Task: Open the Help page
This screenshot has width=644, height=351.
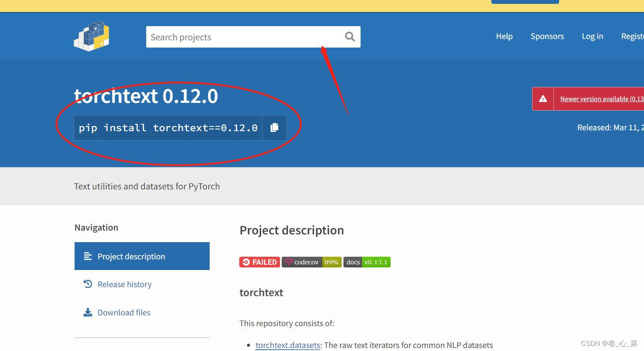Action: click(504, 36)
